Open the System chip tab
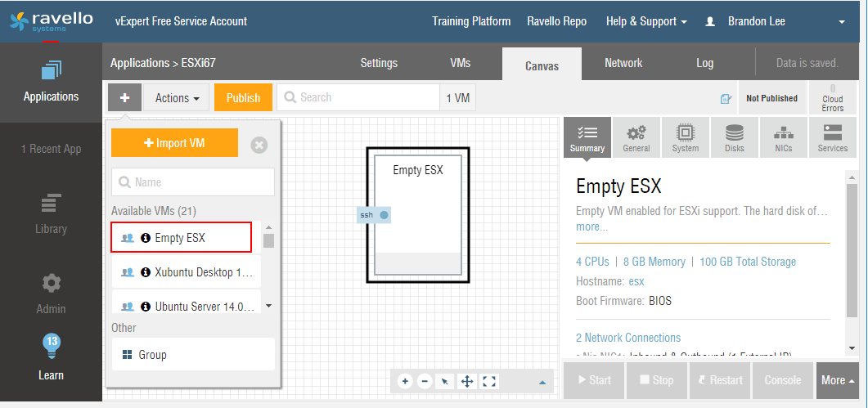Screen dimensions: 868x408 click(x=686, y=137)
